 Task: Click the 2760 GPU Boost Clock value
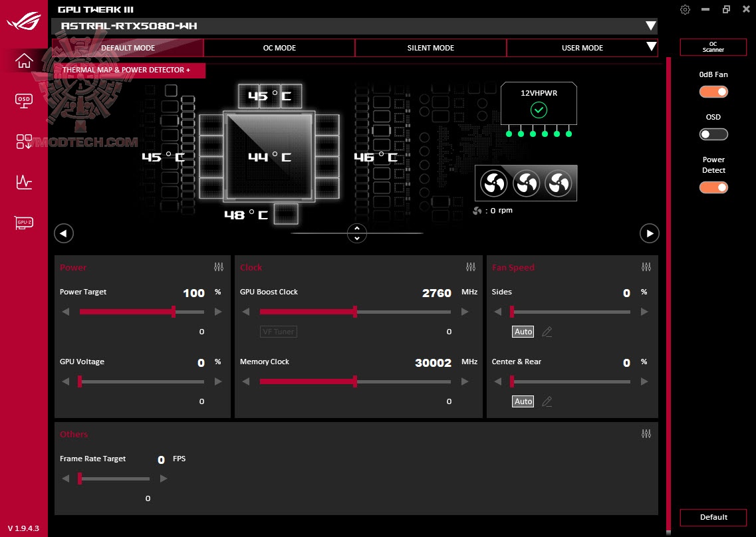pyautogui.click(x=437, y=293)
